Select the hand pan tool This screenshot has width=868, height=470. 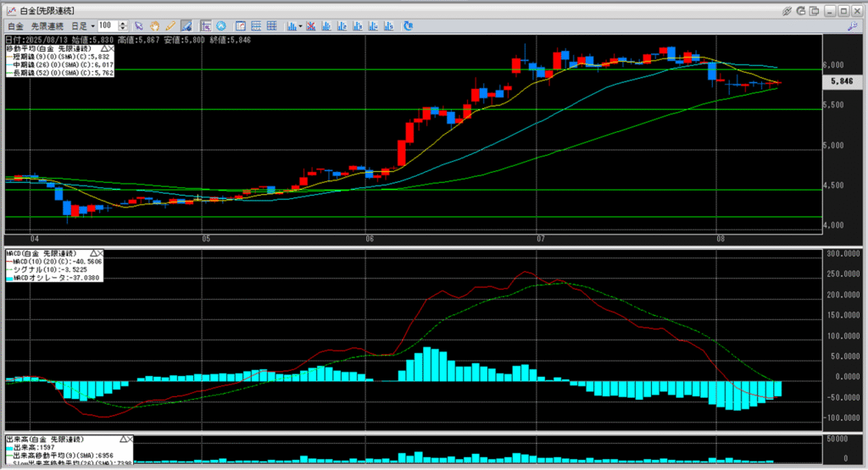(155, 26)
